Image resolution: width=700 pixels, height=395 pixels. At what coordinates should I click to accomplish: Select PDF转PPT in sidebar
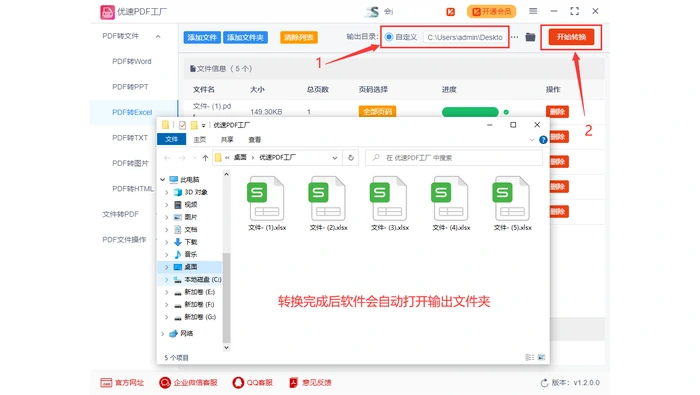pos(130,87)
